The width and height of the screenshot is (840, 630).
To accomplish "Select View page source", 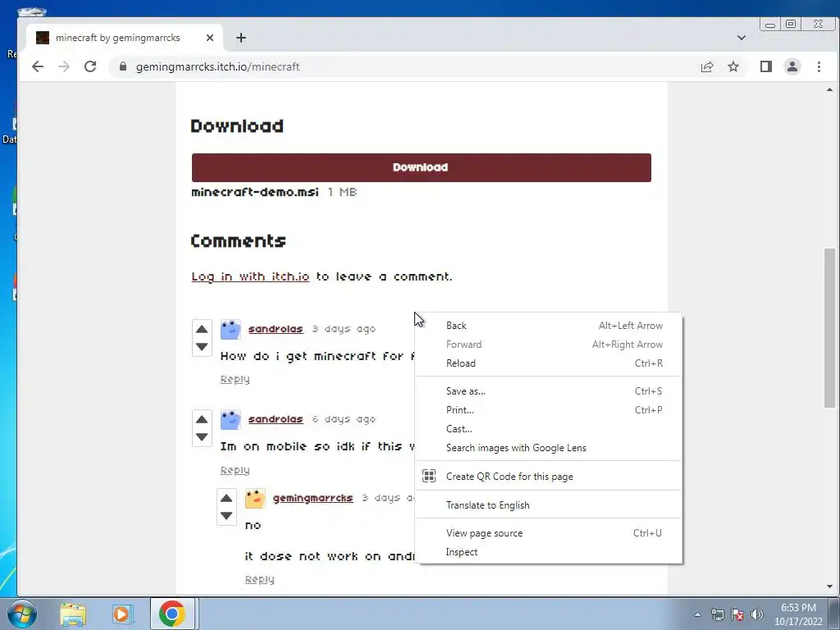I will click(x=549, y=532).
